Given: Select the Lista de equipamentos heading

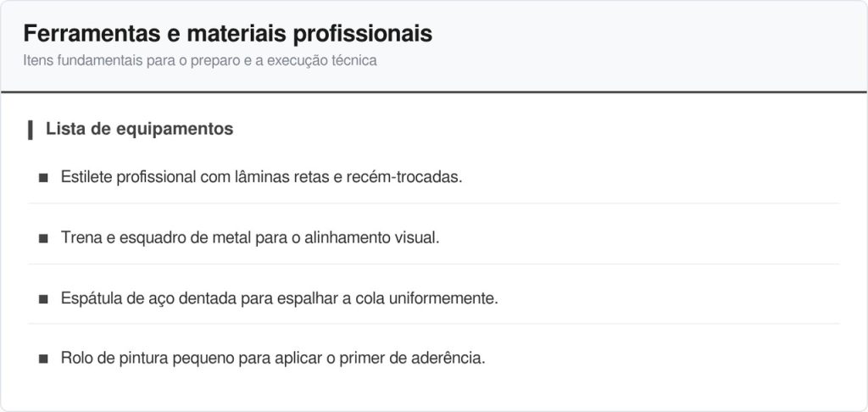Looking at the screenshot, I should (x=140, y=130).
